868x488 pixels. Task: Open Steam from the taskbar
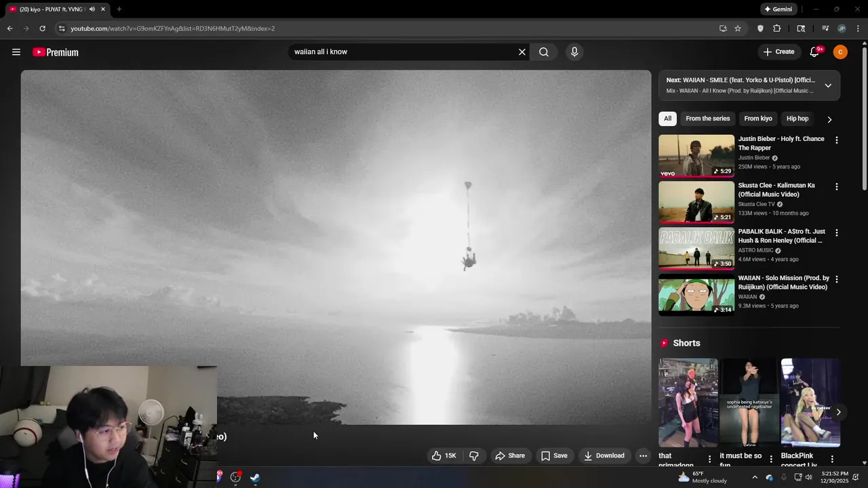[x=255, y=477]
